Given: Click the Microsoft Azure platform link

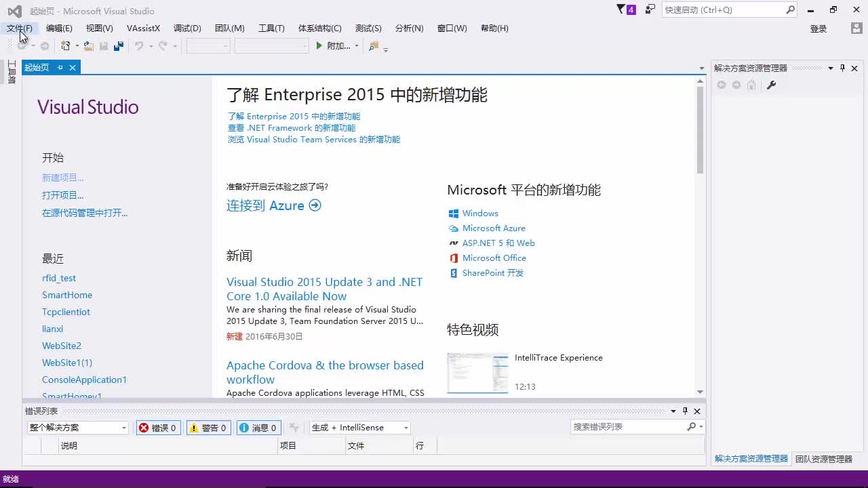Looking at the screenshot, I should 494,228.
